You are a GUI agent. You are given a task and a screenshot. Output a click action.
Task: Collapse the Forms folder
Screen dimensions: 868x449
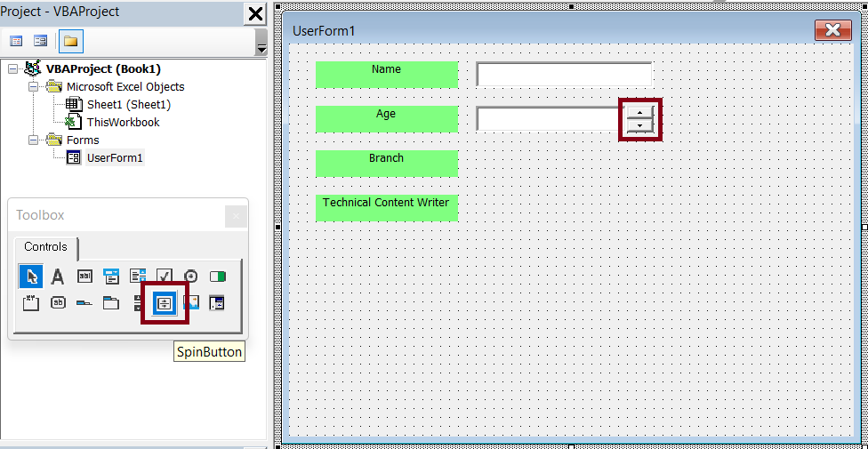point(34,140)
